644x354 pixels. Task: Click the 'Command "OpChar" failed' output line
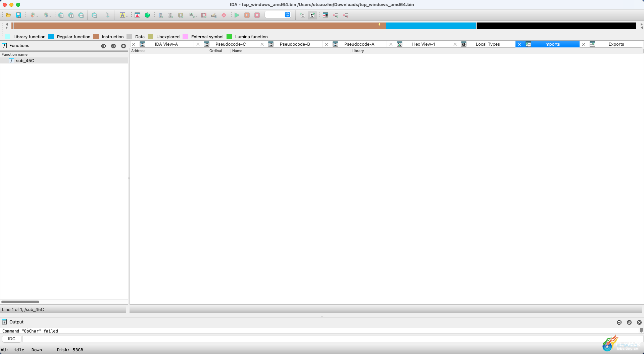click(x=30, y=331)
